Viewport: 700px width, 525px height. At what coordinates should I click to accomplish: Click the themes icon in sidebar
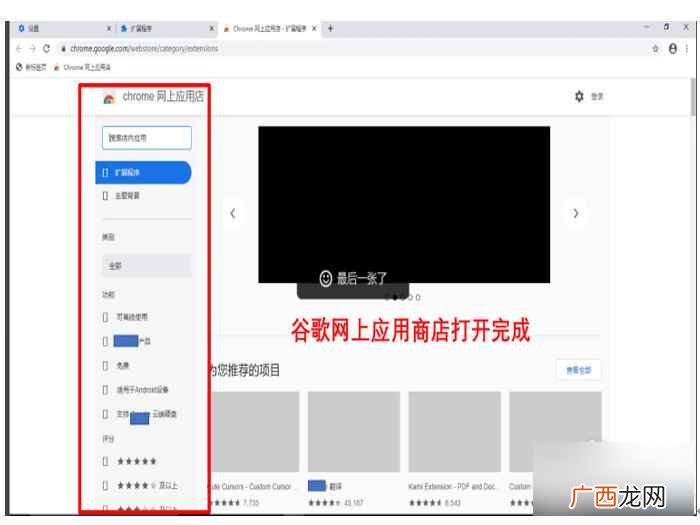105,196
